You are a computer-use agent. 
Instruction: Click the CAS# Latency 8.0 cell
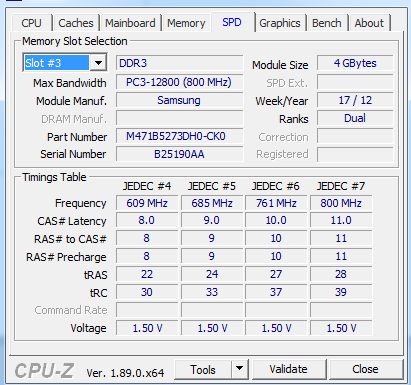(x=147, y=220)
